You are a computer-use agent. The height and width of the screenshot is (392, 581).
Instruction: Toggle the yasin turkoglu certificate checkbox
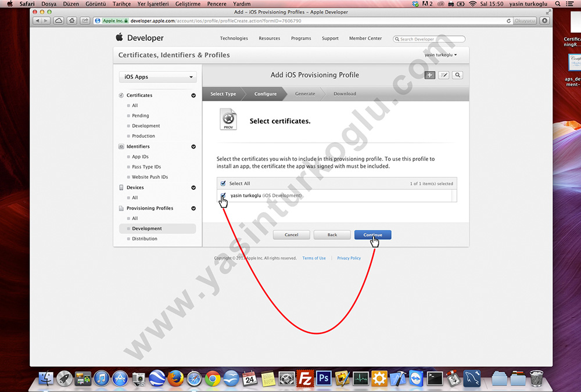coord(223,195)
